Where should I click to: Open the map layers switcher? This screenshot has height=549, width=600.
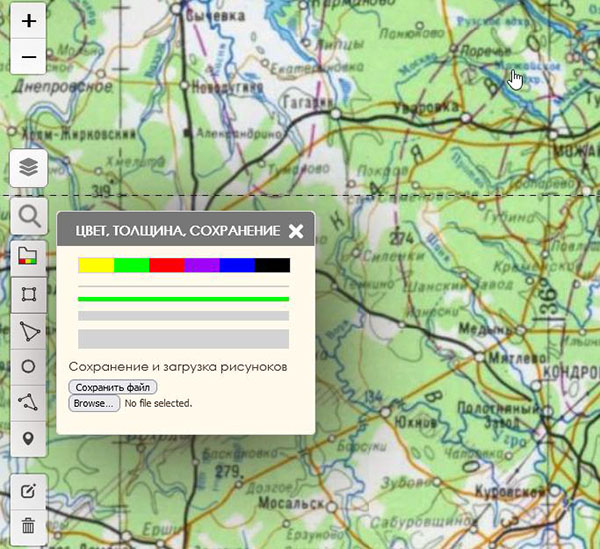[28, 167]
